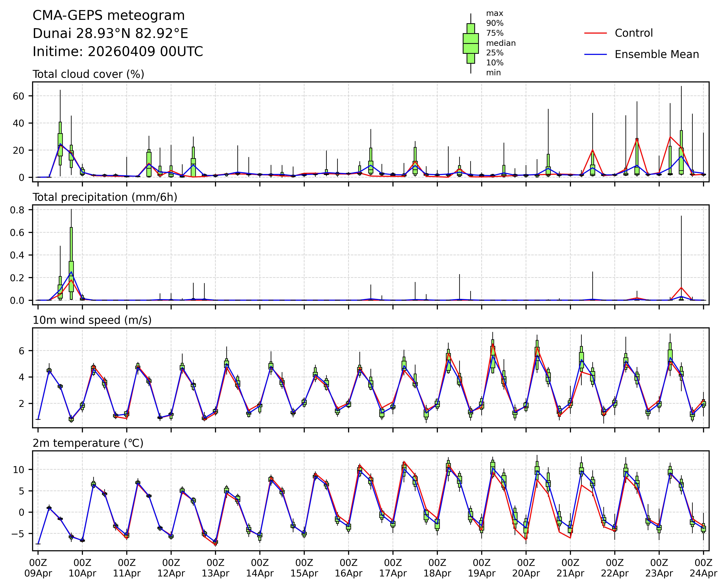This screenshot has width=727, height=588.
Task: Click the '00Z 20Apr' x-axis label
Action: pos(526,568)
